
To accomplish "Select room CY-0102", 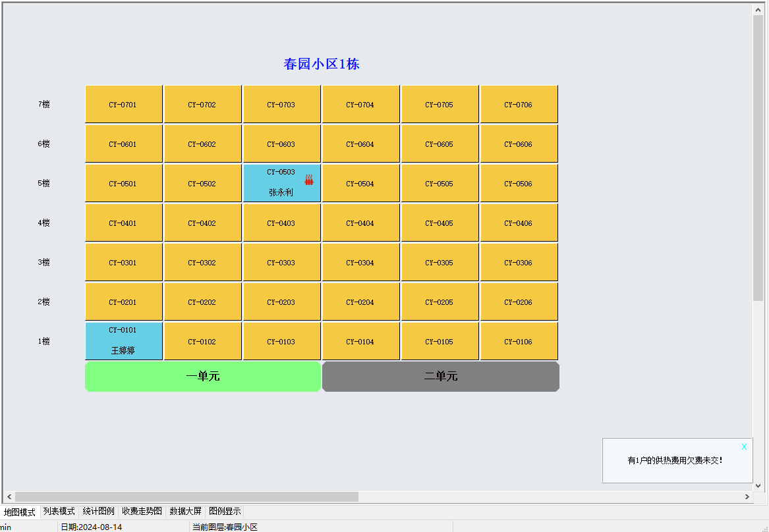I will pos(202,341).
